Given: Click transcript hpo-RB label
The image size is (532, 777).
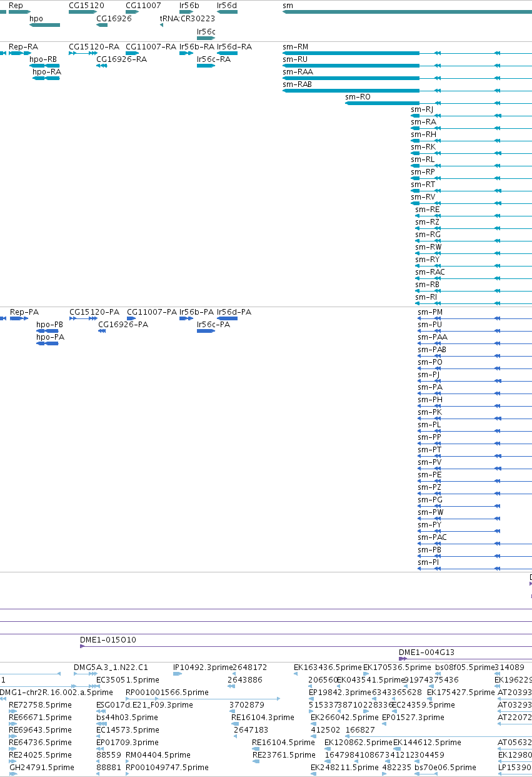Looking at the screenshot, I should pyautogui.click(x=43, y=59).
